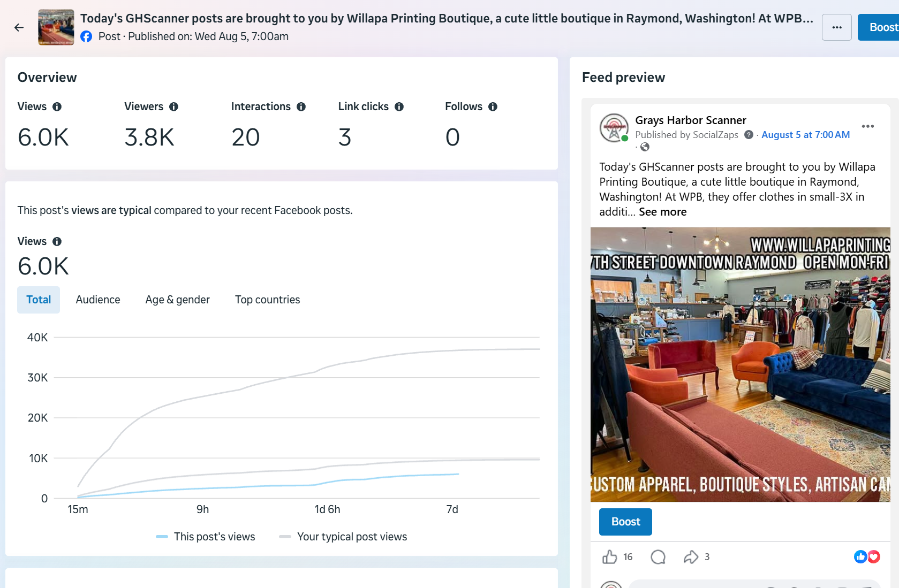Click the Link clicks value 3
Viewport: 899px width, 588px height.
[345, 138]
